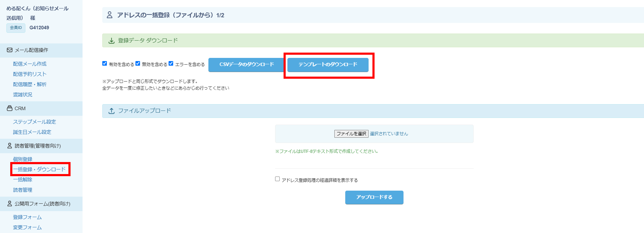Select the 読者管理(管理者向け) section header
The width and height of the screenshot is (644, 233).
[41, 146]
